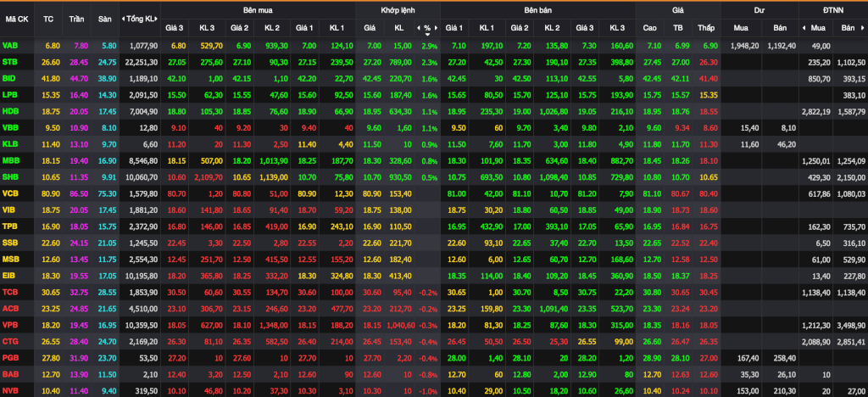Select the TPB ticker symbol
Screen dimensions: 868x397
click(9, 226)
